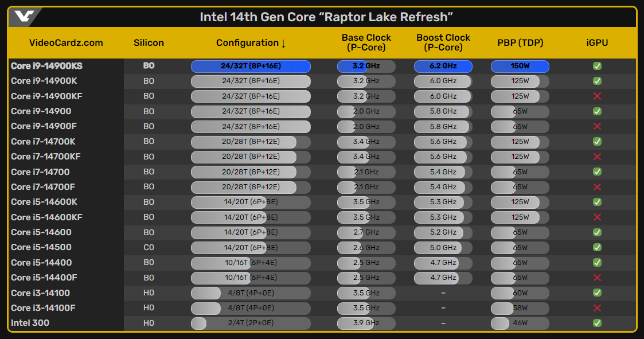Select the red iGPU cross for Core i5-14600KF
Viewport: 644px width, 339px height.
click(597, 217)
